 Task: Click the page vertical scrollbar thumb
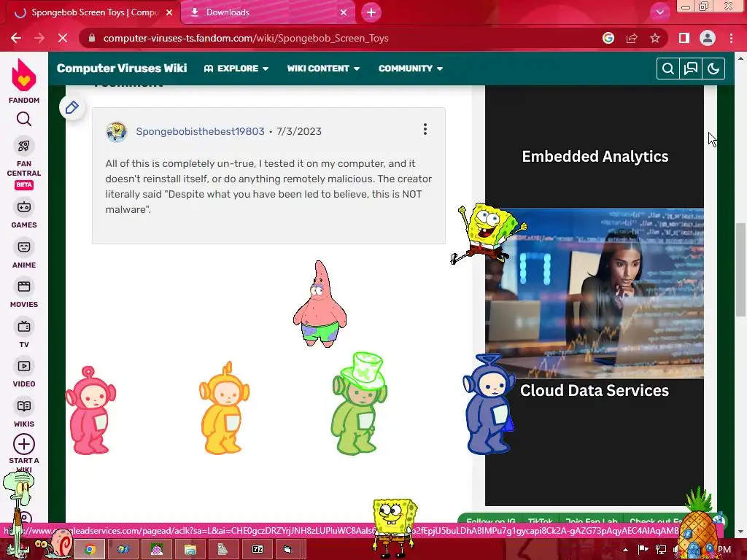(740, 270)
